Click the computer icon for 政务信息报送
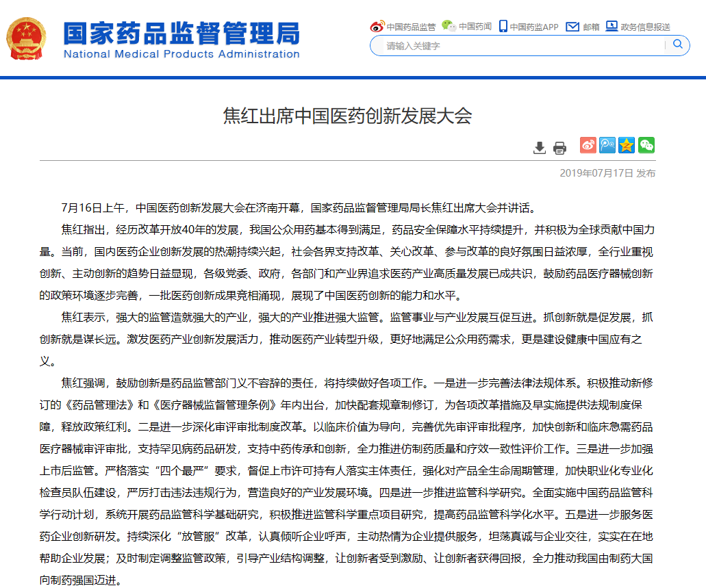Image resolution: width=706 pixels, height=588 pixels. 612,27
